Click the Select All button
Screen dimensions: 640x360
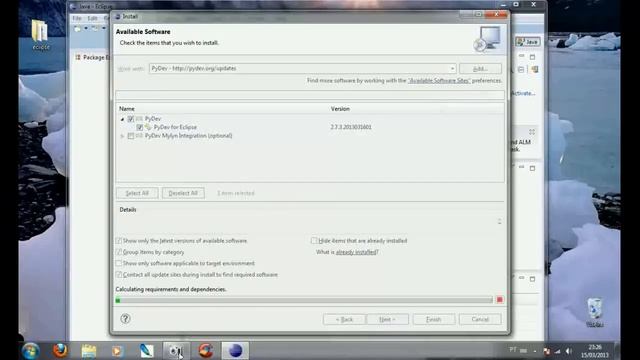(x=137, y=193)
